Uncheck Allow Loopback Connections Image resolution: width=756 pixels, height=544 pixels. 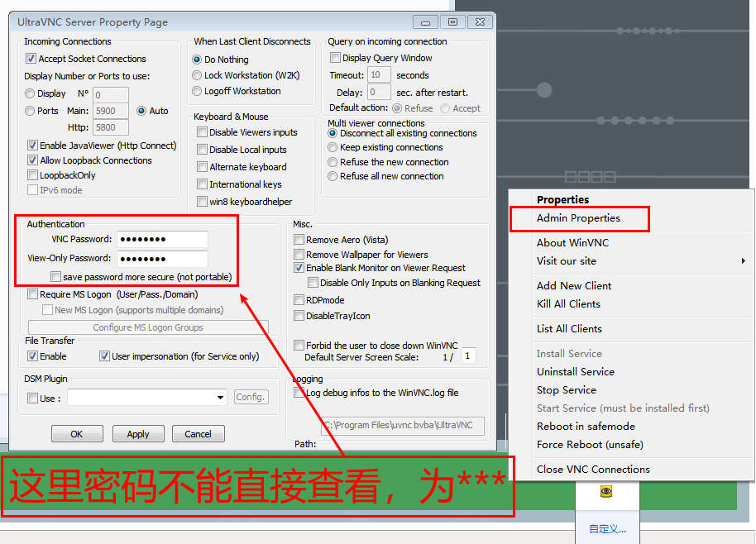click(x=32, y=160)
